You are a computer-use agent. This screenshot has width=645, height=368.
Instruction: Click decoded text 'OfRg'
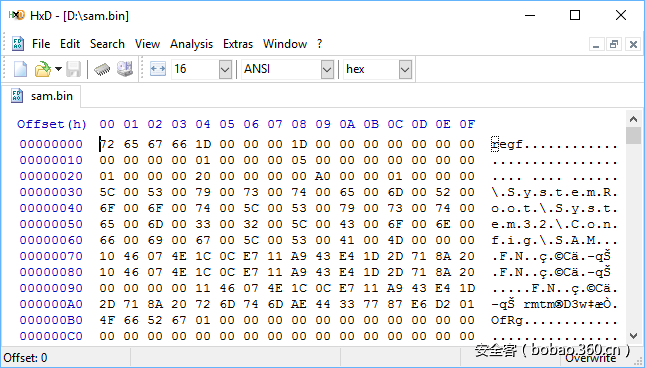click(507, 320)
